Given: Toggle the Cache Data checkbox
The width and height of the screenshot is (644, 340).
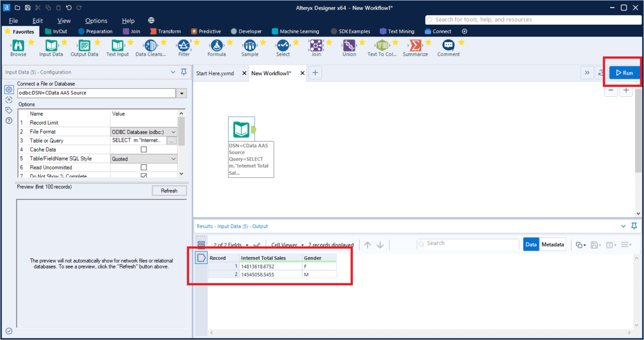Looking at the screenshot, I should point(143,149).
